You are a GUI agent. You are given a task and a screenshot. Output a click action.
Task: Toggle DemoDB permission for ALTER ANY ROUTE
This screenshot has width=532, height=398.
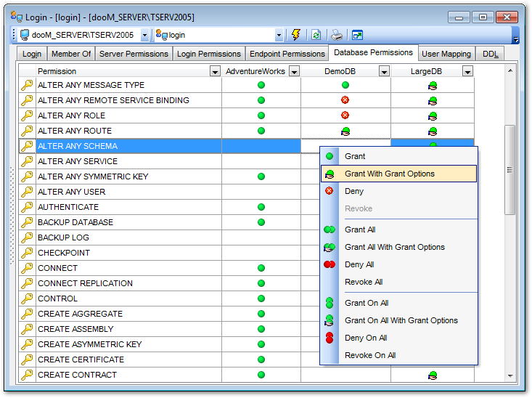click(x=345, y=131)
